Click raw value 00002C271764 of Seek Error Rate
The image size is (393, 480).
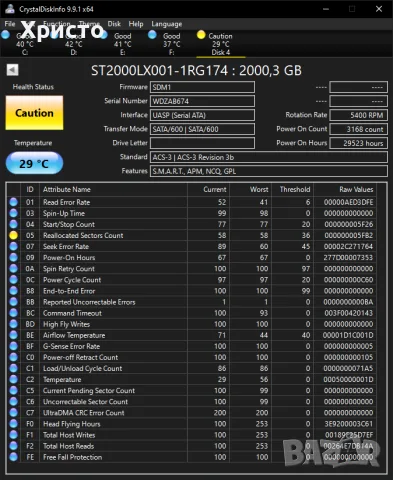point(348,246)
